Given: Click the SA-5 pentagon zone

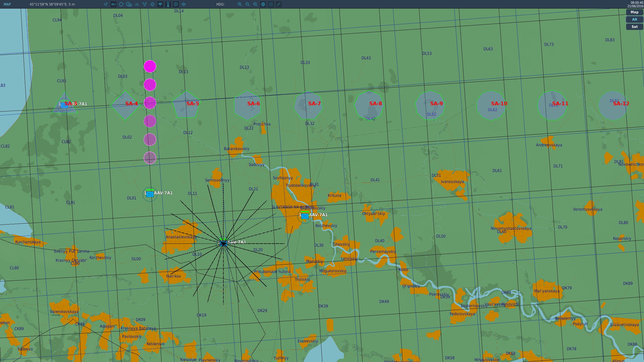Looking at the screenshot, I should click(186, 105).
